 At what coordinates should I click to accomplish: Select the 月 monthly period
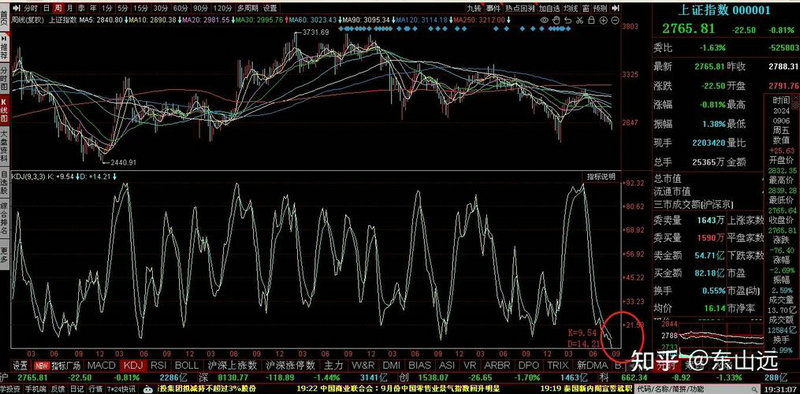70,8
